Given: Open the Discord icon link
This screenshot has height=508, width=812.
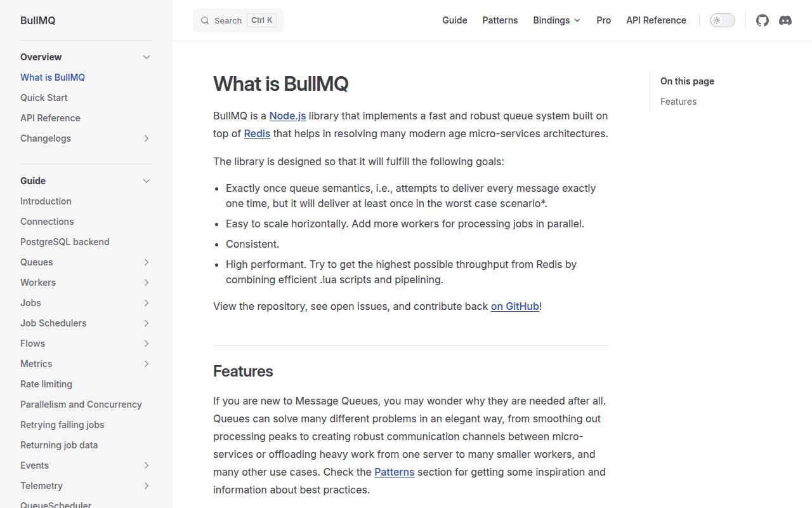Looking at the screenshot, I should [785, 20].
